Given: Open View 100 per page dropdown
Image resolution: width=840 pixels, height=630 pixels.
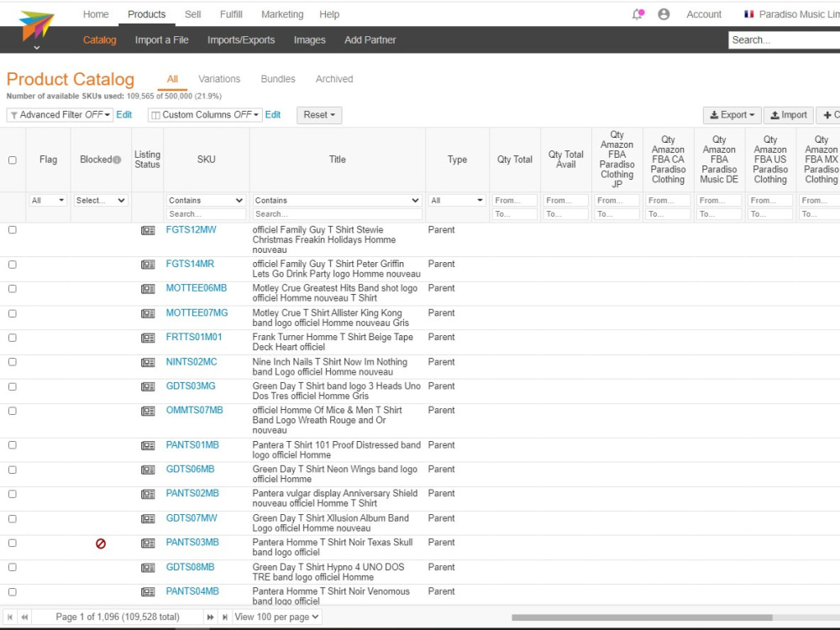Looking at the screenshot, I should tap(277, 617).
